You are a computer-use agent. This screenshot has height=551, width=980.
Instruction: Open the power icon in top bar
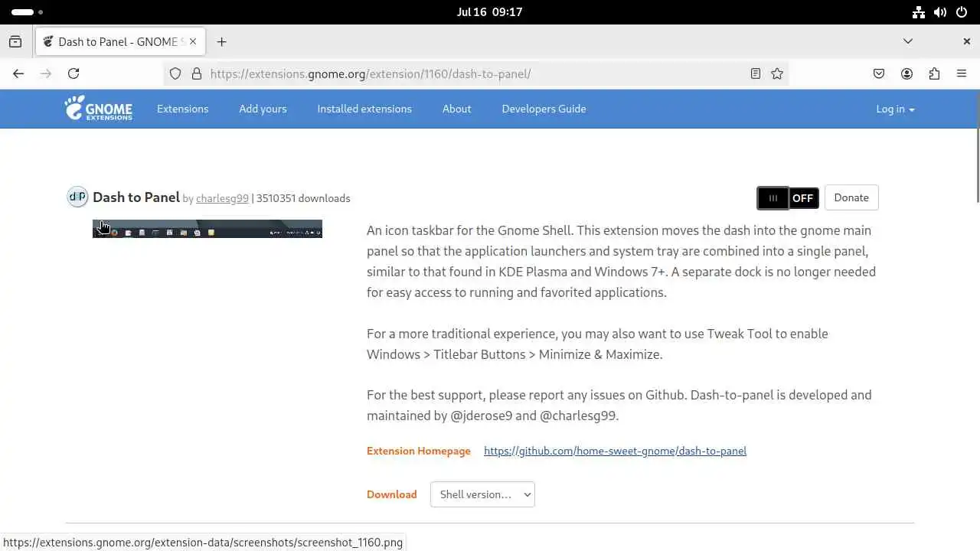click(962, 12)
